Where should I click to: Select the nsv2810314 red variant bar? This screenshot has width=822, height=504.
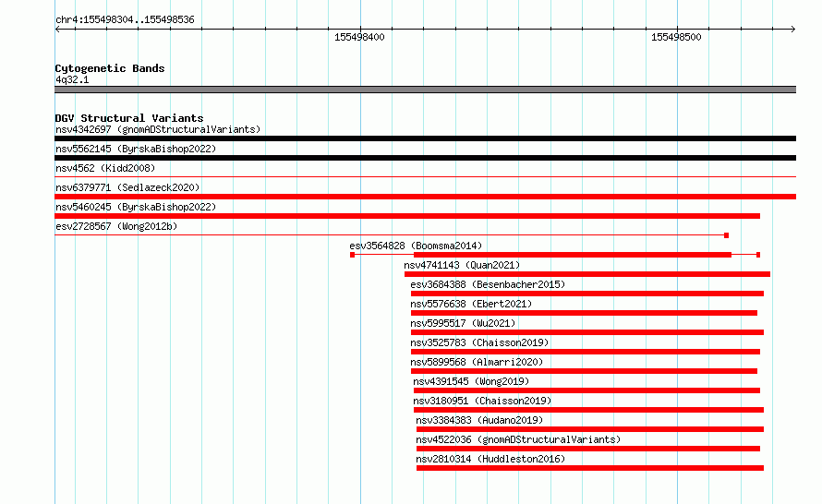590,468
